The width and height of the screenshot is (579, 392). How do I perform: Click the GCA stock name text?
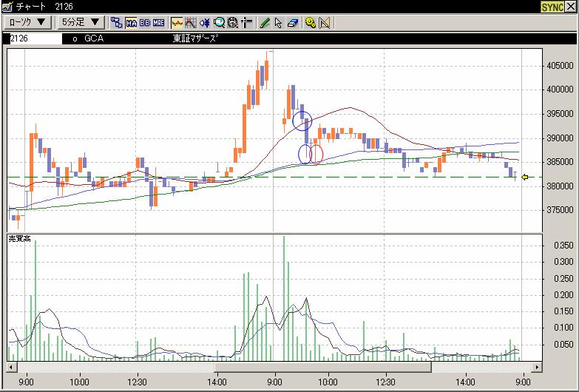(94, 38)
